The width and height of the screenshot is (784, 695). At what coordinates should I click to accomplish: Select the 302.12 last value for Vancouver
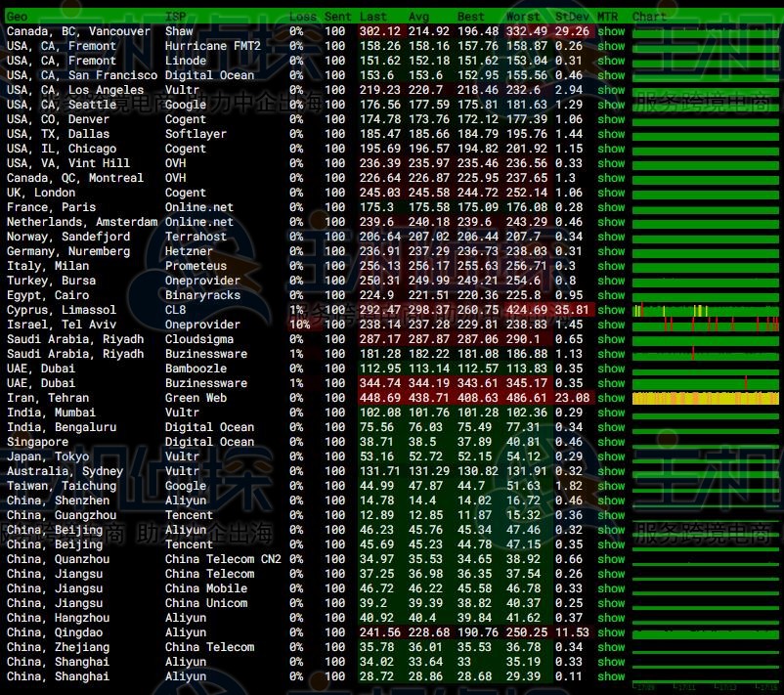[x=380, y=31]
